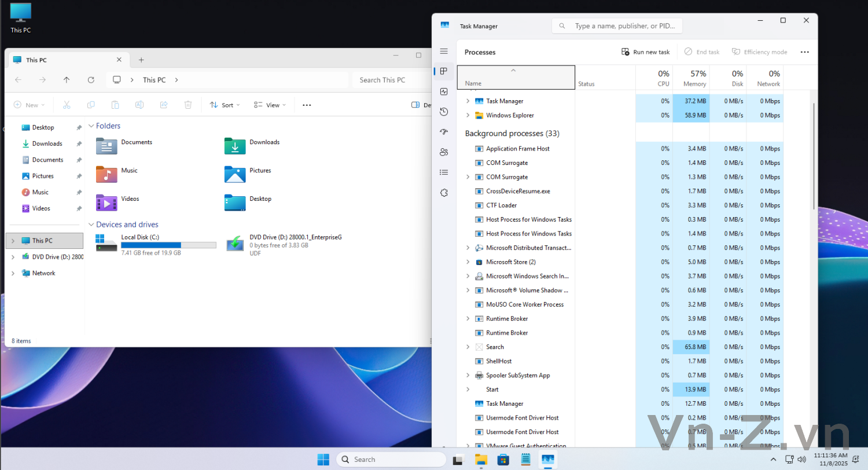
Task: Add a new File Explorer tab
Action: pyautogui.click(x=141, y=60)
